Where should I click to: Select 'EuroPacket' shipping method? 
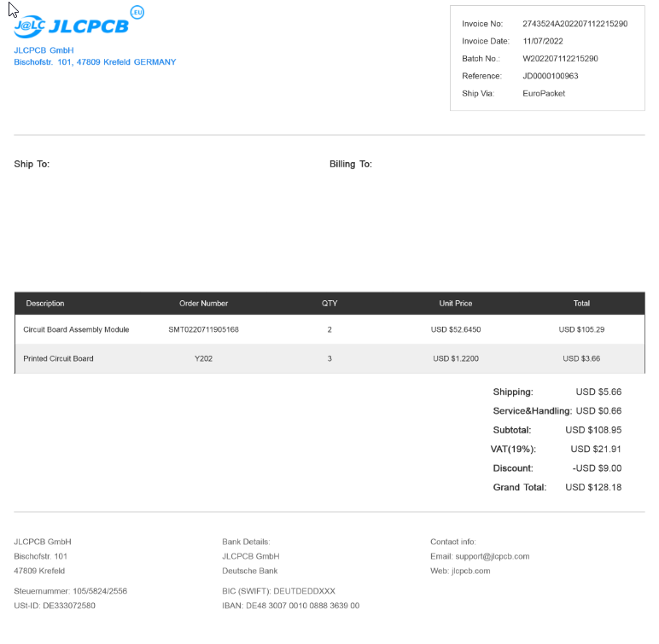click(x=544, y=94)
